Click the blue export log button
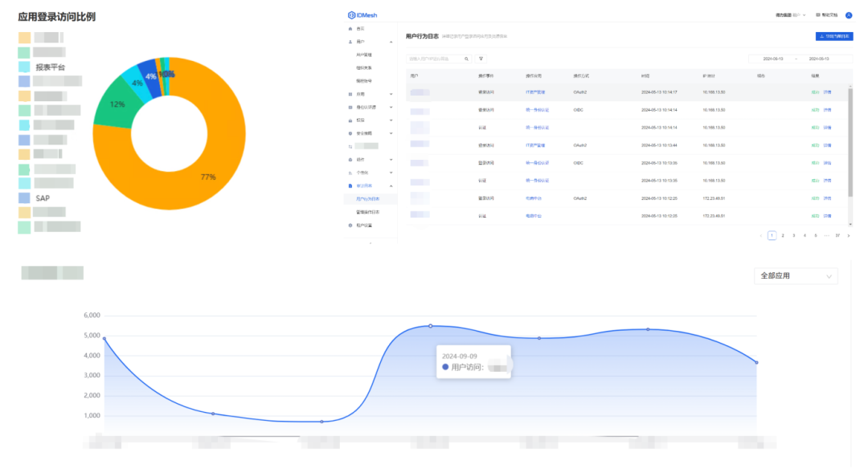 click(x=834, y=36)
